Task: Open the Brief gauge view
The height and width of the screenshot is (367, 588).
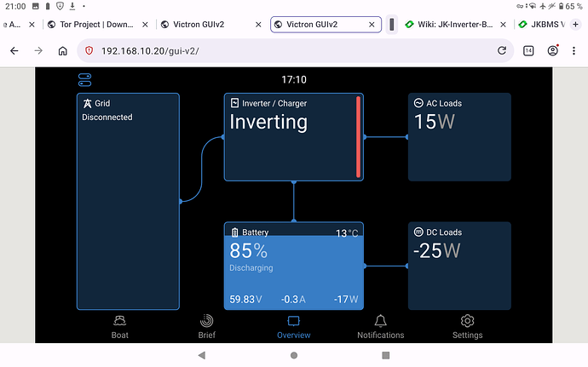Action: click(x=207, y=327)
